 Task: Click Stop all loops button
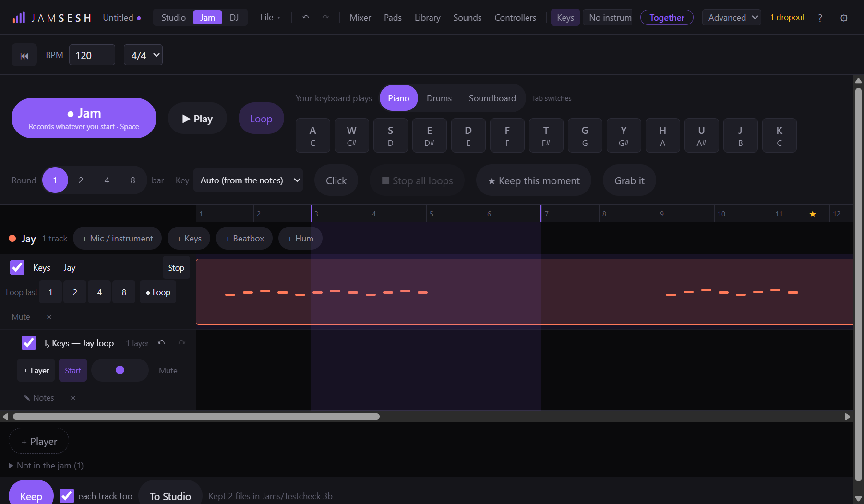point(417,180)
